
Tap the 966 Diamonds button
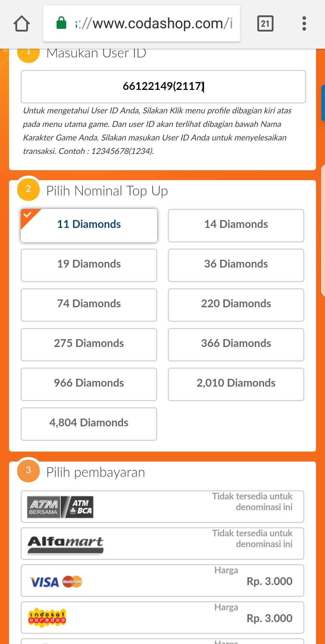click(x=89, y=383)
